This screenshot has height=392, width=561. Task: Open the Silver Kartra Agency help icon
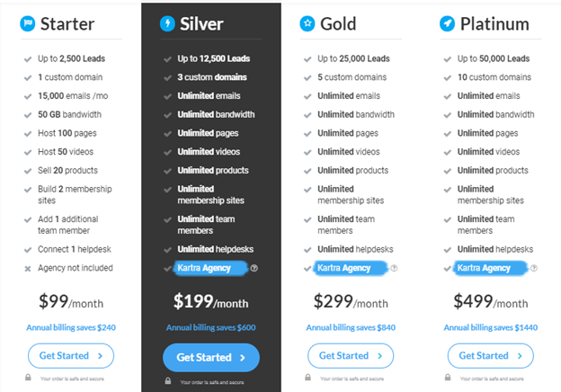click(254, 268)
